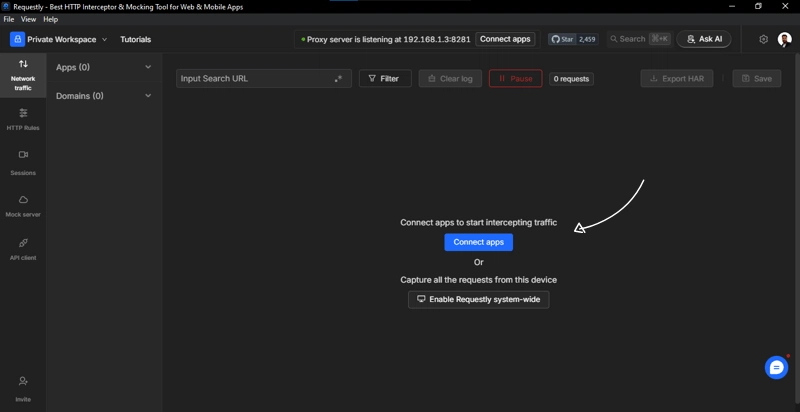Open the chat support bubble
Viewport: 800px width, 412px height.
(776, 368)
